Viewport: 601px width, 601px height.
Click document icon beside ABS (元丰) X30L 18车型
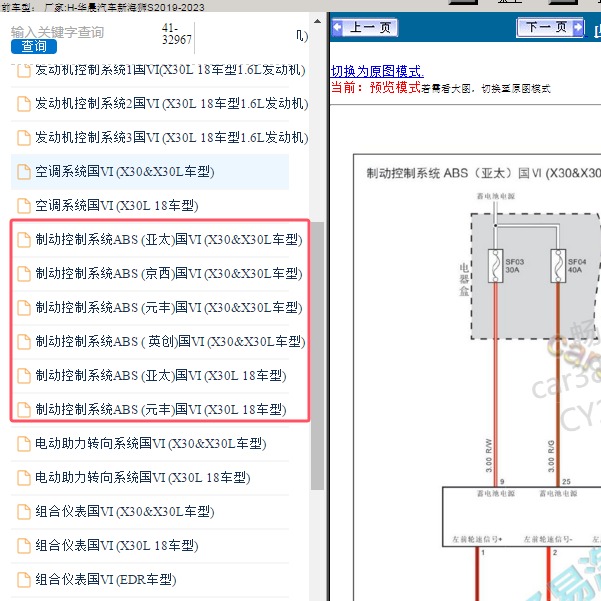click(24, 410)
